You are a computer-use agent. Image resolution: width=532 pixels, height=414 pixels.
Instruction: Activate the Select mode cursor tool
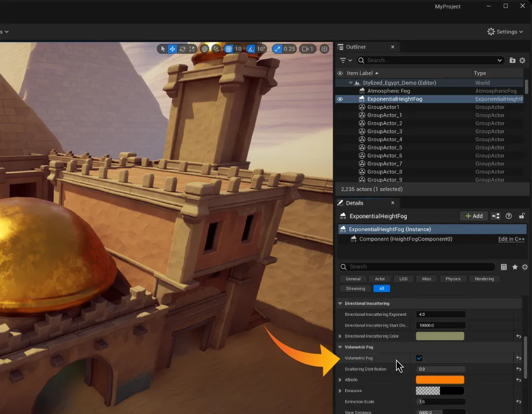pos(163,49)
